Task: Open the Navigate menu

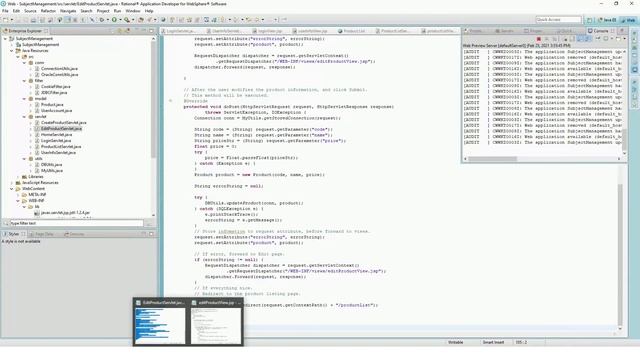Action: pyautogui.click(x=68, y=11)
